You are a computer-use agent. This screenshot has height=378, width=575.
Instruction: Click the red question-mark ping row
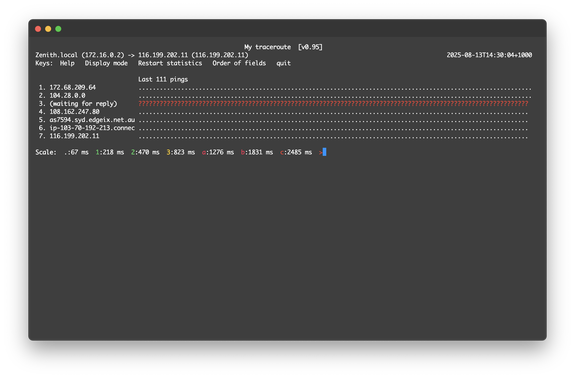pos(333,103)
